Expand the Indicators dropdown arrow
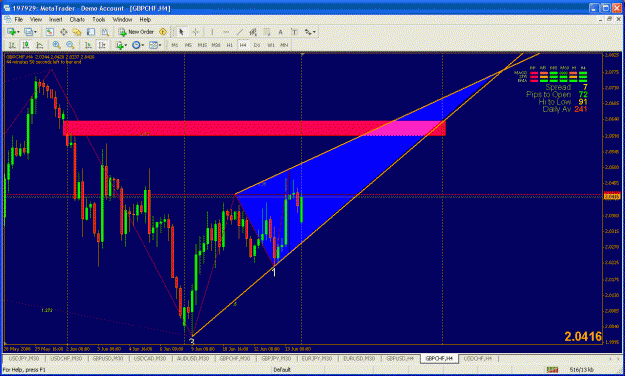Viewport: 625px width, 376px height. (x=126, y=45)
